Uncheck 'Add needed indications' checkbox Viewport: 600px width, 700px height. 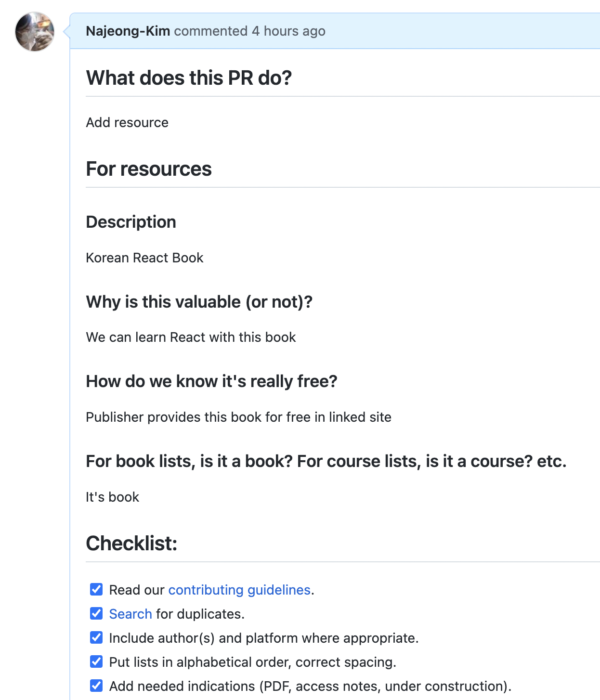click(96, 686)
